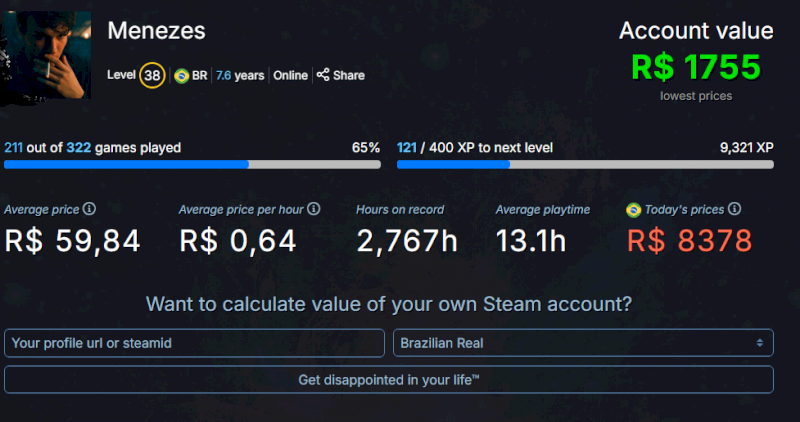800x422 pixels.
Task: Click the 211 games played number
Action: 14,148
